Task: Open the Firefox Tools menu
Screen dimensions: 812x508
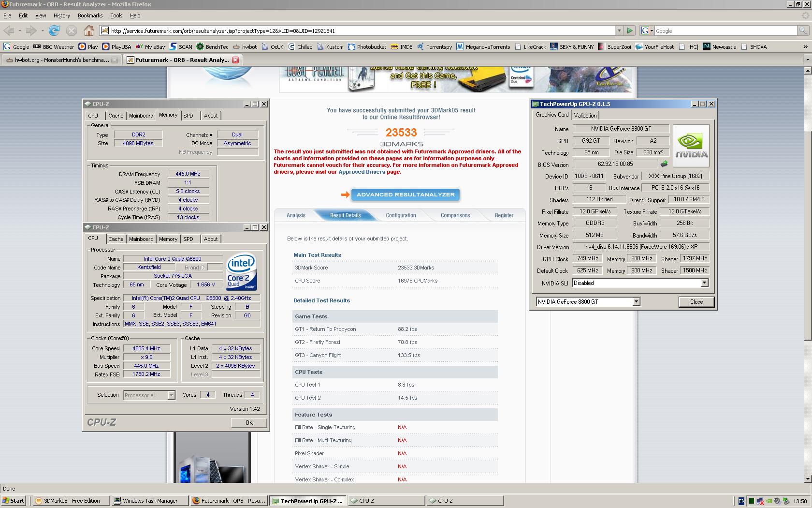Action: pos(116,15)
